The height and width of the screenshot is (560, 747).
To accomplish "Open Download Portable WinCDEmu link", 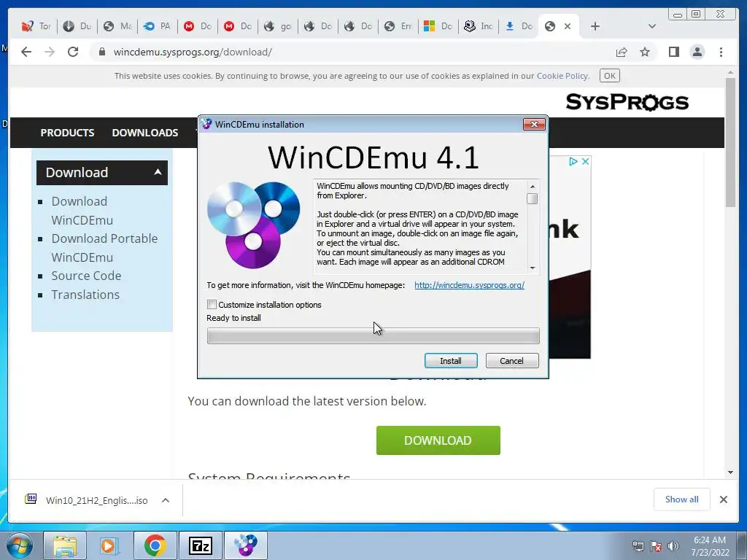I will [104, 248].
